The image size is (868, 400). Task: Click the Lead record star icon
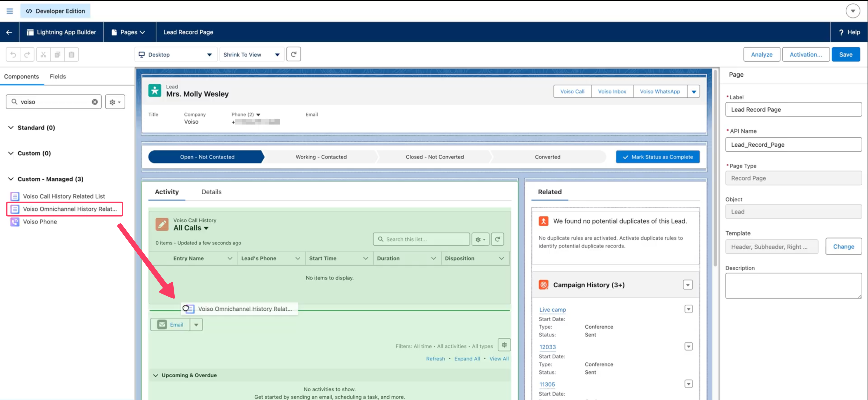tap(155, 90)
